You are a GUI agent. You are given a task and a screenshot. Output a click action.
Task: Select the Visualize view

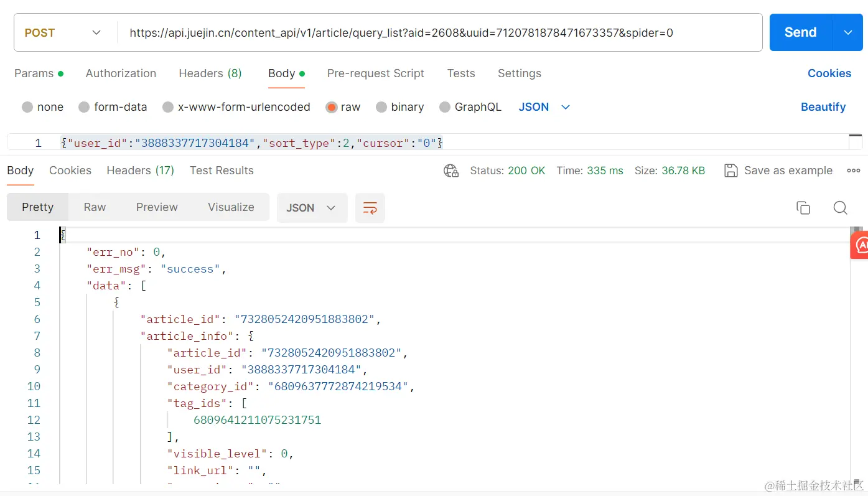(x=231, y=207)
